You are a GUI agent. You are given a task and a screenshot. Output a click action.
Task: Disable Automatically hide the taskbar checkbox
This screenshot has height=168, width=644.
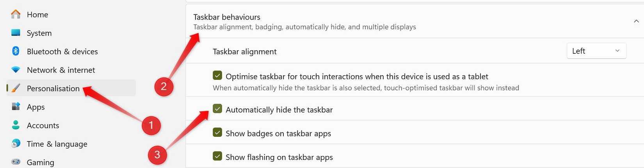[x=217, y=109]
